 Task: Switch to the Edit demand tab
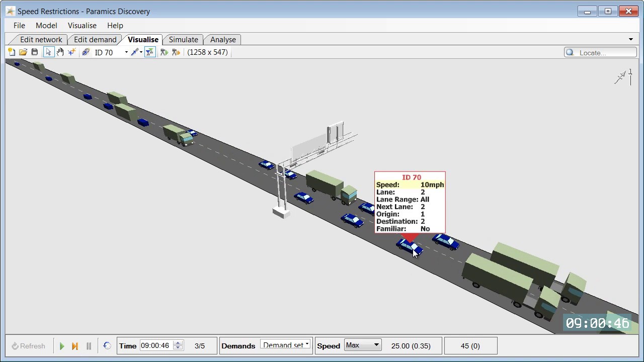pos(95,39)
